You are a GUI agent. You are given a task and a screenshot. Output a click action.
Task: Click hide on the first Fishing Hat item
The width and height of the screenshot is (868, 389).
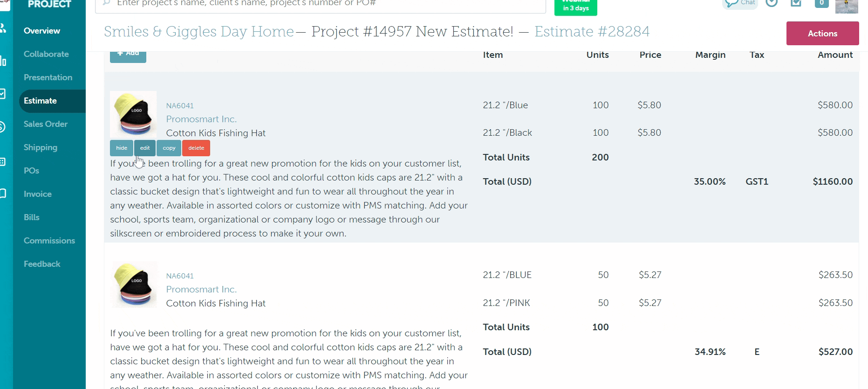coord(122,148)
